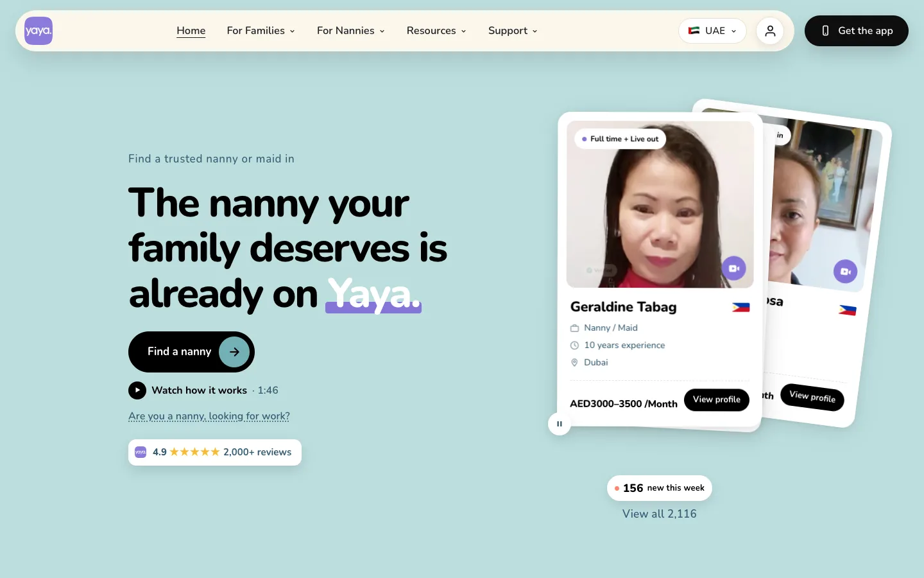Click the Full time + Live out tag
Image resolution: width=924 pixels, height=578 pixels.
(x=620, y=139)
